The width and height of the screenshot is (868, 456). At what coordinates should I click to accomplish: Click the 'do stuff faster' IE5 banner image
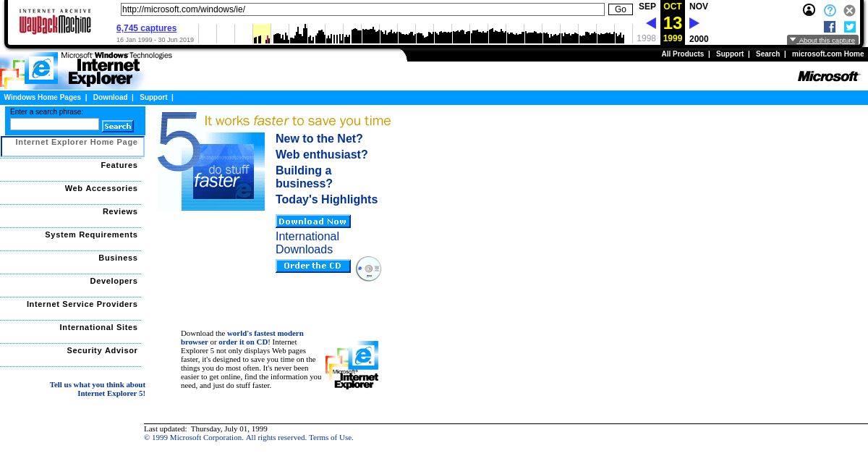[x=212, y=162]
